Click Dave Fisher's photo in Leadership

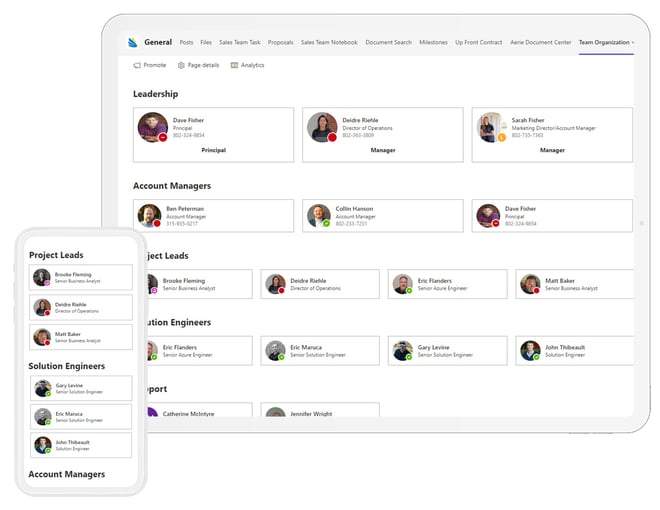coord(152,127)
